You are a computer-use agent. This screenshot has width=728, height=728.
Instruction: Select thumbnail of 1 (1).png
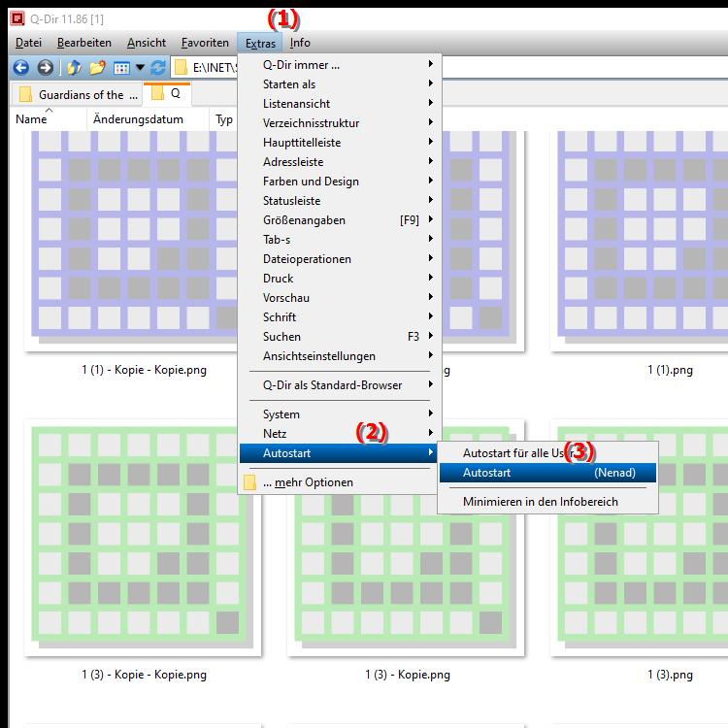[640, 241]
